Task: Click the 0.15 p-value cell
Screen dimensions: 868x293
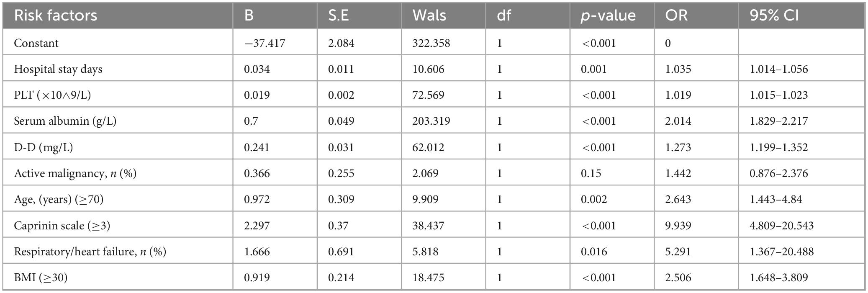Action: (x=591, y=173)
